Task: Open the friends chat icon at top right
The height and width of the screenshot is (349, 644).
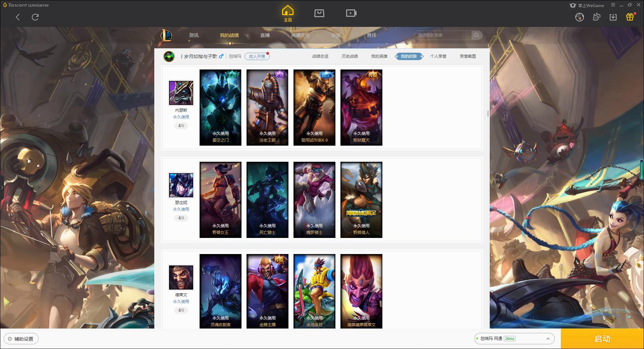Action: (596, 17)
